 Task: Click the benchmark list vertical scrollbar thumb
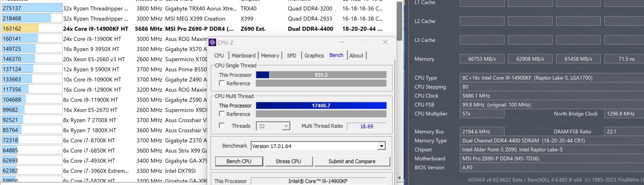pos(399,21)
